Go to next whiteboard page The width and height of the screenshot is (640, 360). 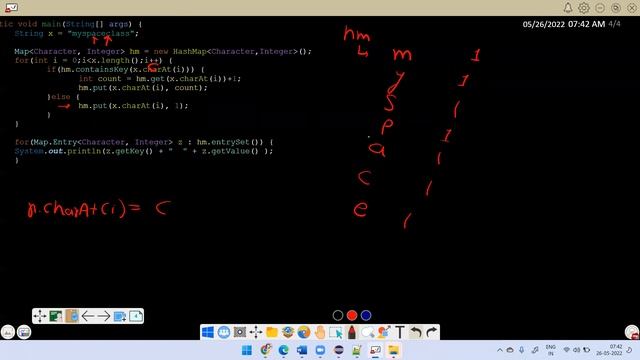(104, 316)
